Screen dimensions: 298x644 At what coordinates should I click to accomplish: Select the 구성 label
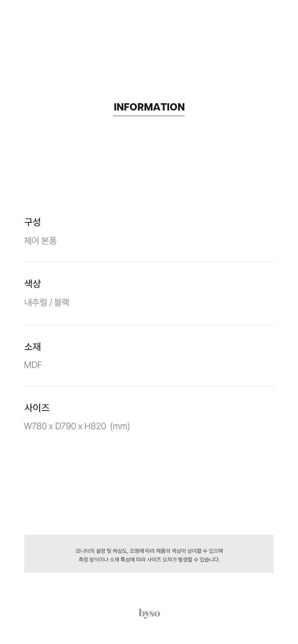click(33, 222)
